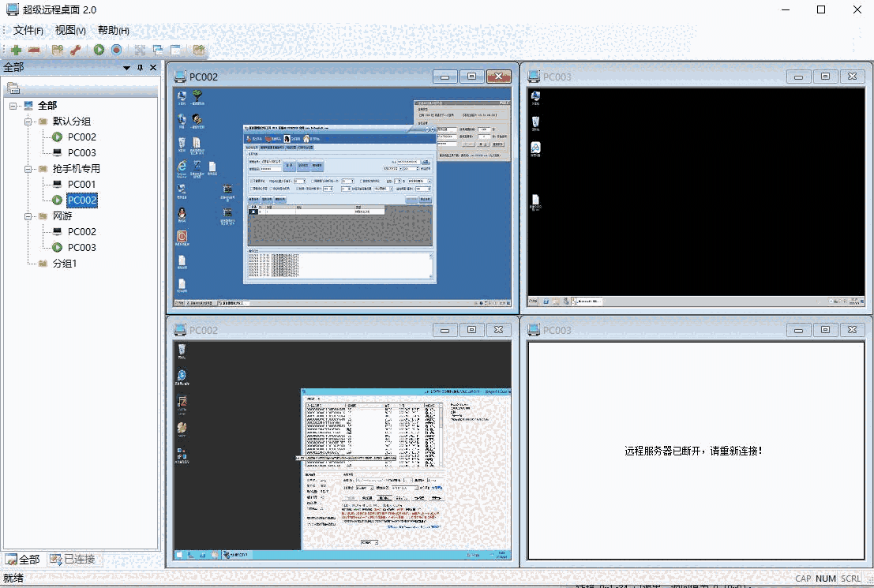Viewport: 874px width, 588px height.
Task: Collapse the 全部 root tree node
Action: tap(13, 105)
